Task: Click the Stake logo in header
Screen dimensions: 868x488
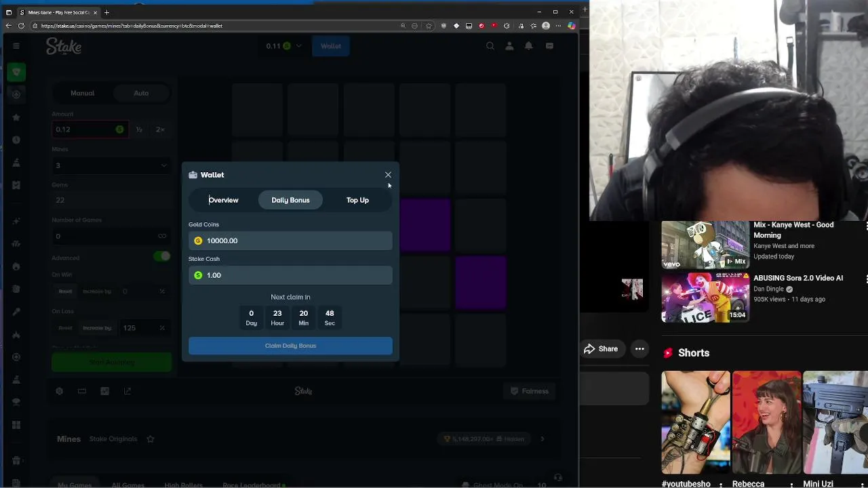Action: (64, 46)
